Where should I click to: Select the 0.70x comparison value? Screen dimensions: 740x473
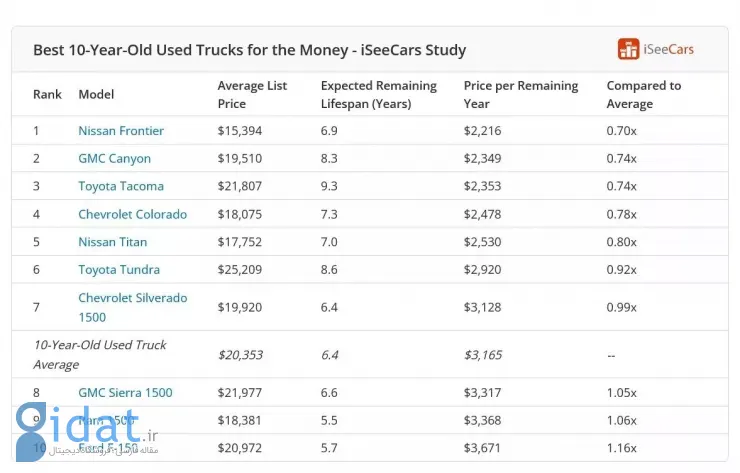click(622, 131)
